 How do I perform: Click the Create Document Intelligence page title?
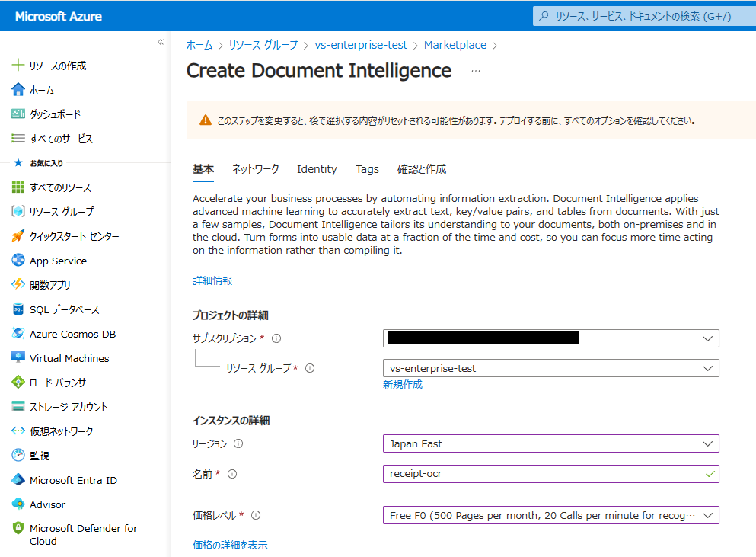(x=319, y=71)
